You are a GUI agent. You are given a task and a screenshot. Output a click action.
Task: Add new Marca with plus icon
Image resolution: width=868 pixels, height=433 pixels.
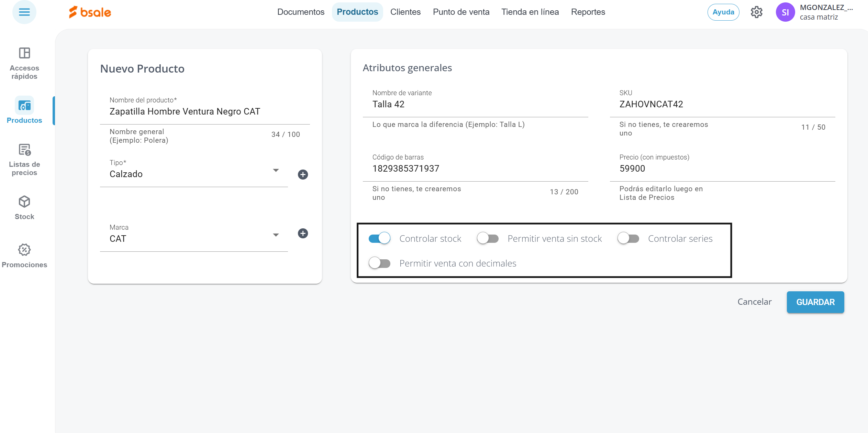point(302,234)
